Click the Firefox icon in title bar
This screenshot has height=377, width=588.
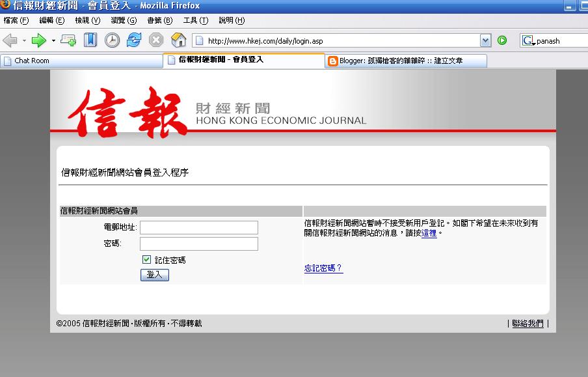pos(5,5)
